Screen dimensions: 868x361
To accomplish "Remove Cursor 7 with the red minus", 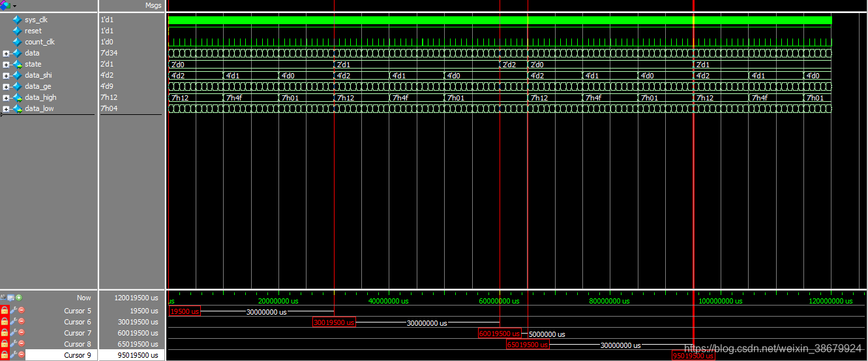I will pos(21,333).
